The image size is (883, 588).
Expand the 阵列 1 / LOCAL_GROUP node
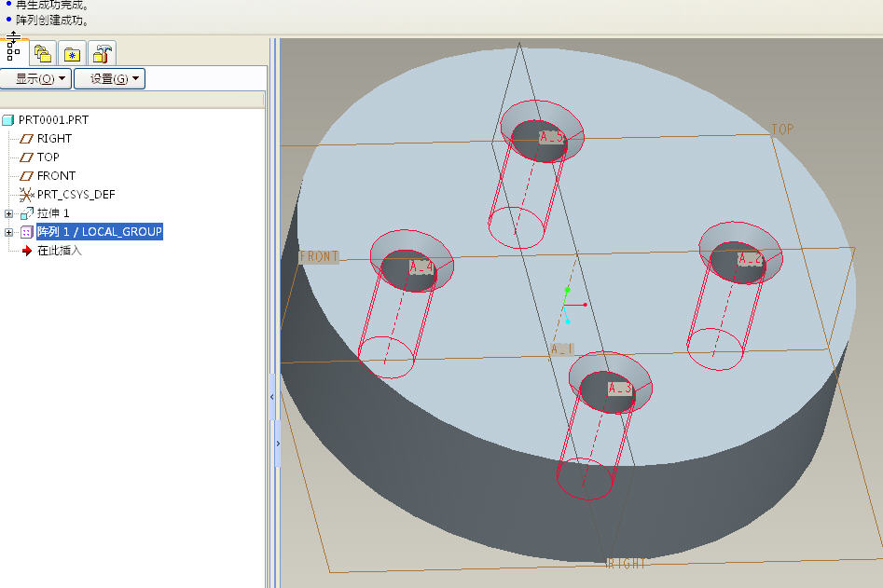[x=8, y=232]
